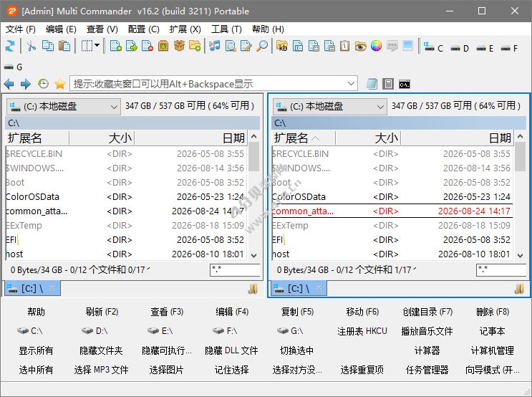Image resolution: width=532 pixels, height=397 pixels.
Task: Toggle 隐藏 DLL 文件 button
Action: [232, 350]
